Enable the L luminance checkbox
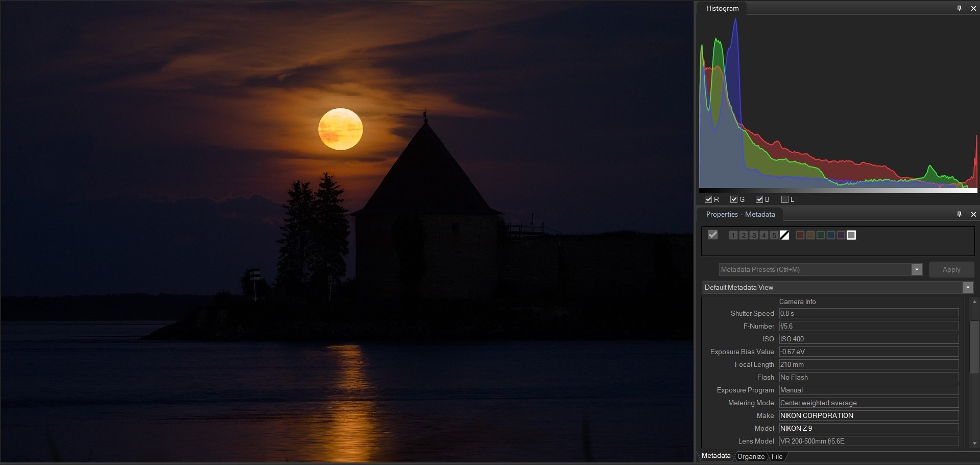Image resolution: width=980 pixels, height=465 pixels. pos(785,199)
